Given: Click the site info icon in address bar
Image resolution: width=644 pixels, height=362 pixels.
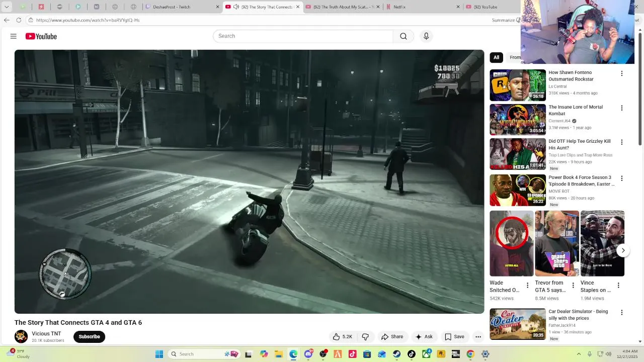Looking at the screenshot, I should coord(31,20).
